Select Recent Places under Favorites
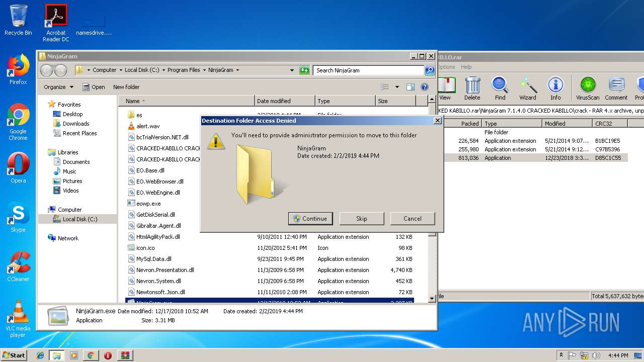Image resolution: width=644 pixels, height=362 pixels. (x=79, y=133)
